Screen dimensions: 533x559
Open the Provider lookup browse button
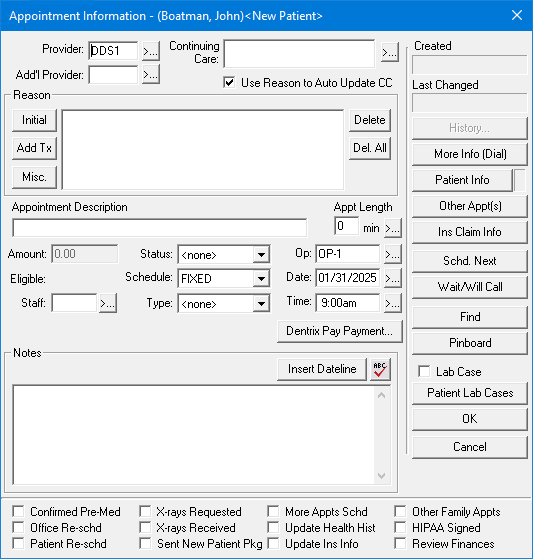point(150,51)
